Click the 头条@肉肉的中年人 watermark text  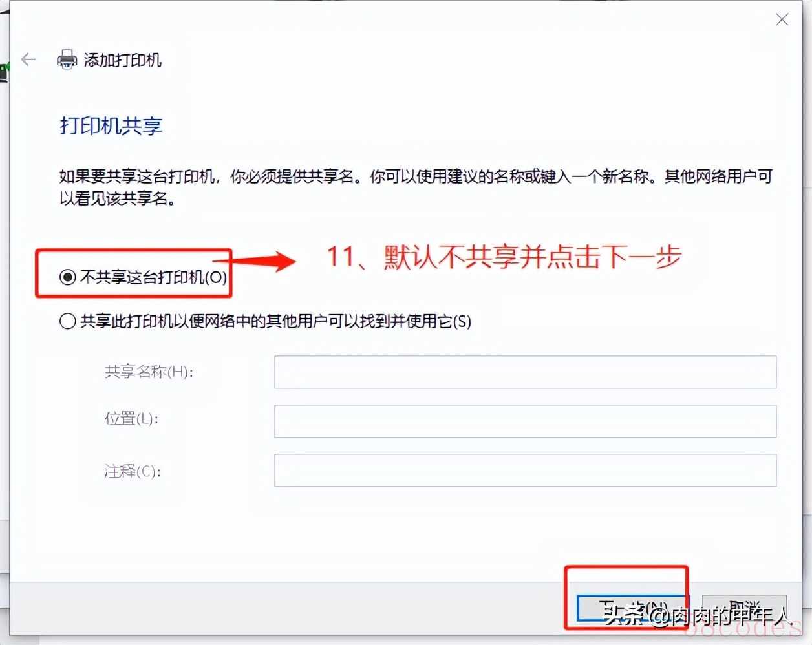(696, 615)
